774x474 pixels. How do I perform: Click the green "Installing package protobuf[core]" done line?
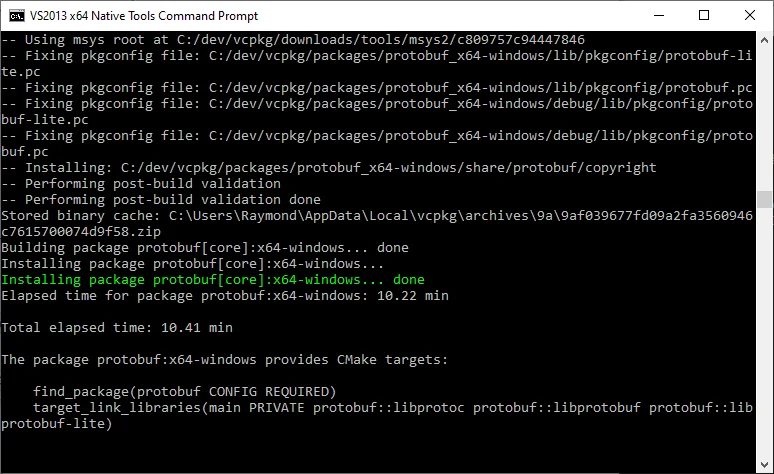coord(213,280)
